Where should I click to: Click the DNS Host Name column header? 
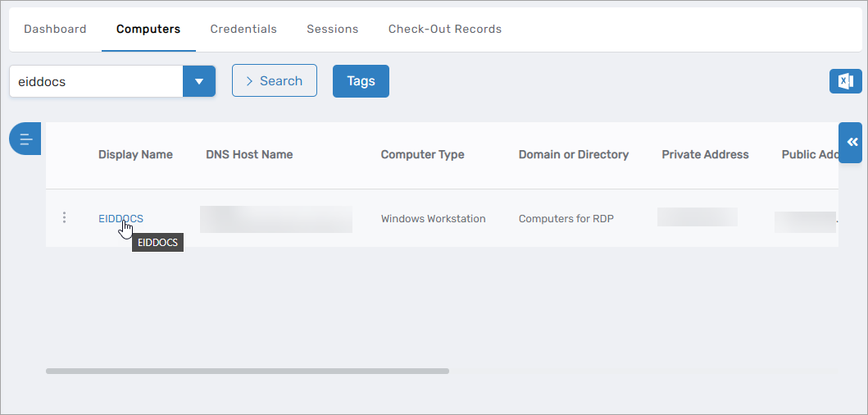click(x=249, y=155)
